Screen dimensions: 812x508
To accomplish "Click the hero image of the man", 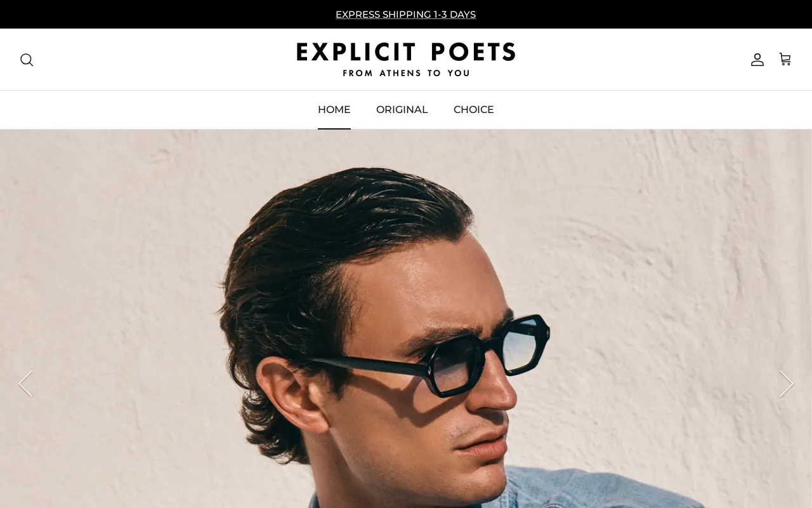I will (x=406, y=319).
